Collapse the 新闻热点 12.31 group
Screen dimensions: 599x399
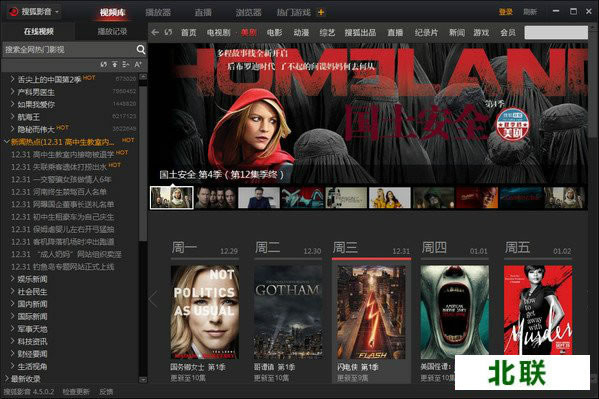[x=6, y=142]
